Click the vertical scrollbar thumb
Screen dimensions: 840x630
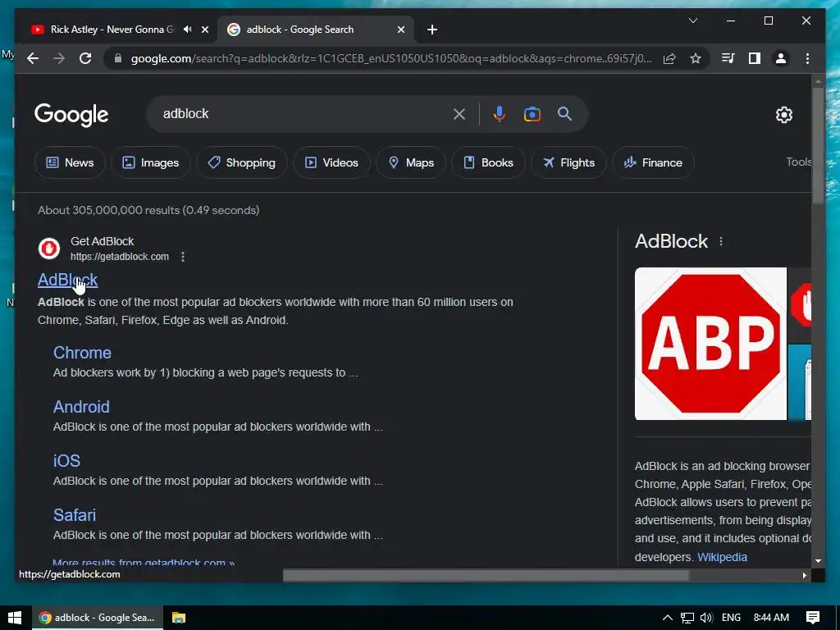818,144
